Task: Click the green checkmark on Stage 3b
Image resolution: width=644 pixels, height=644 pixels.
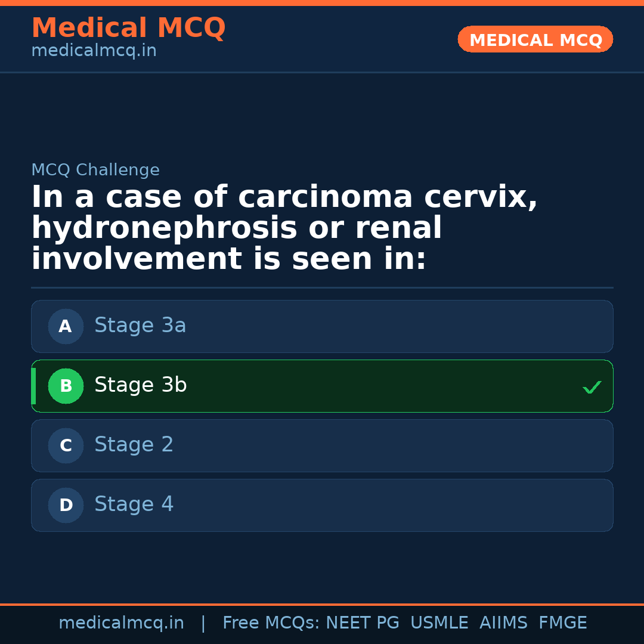Action: pyautogui.click(x=592, y=387)
